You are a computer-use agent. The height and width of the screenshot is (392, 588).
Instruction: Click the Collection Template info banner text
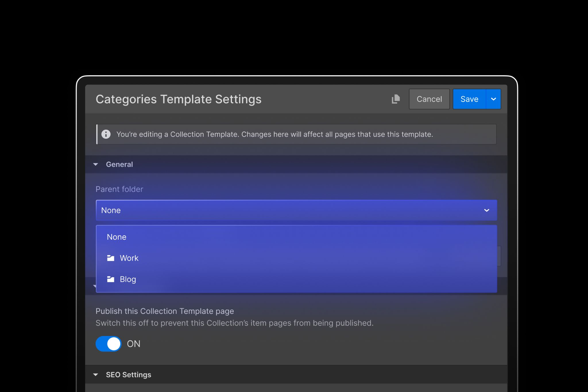pyautogui.click(x=274, y=134)
